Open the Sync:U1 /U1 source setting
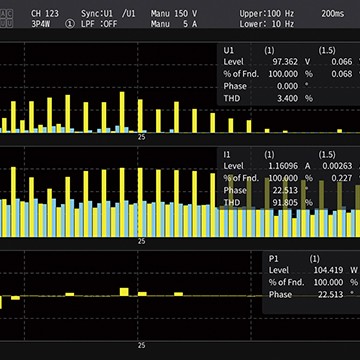 tap(108, 14)
